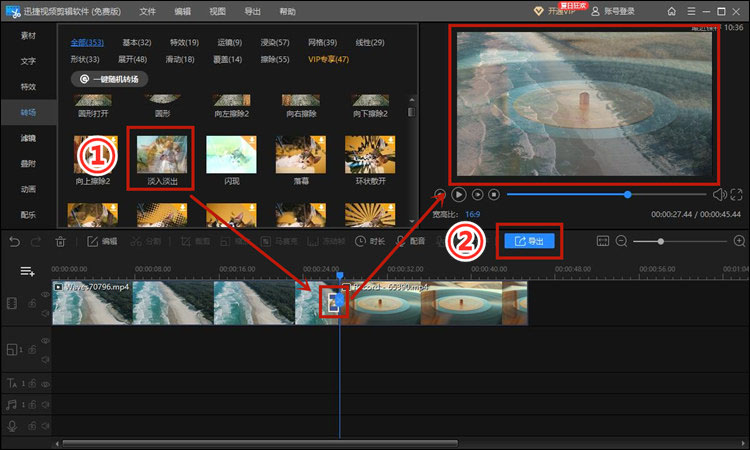The image size is (750, 450).
Task: Toggle lock on the music track
Action: [32, 405]
